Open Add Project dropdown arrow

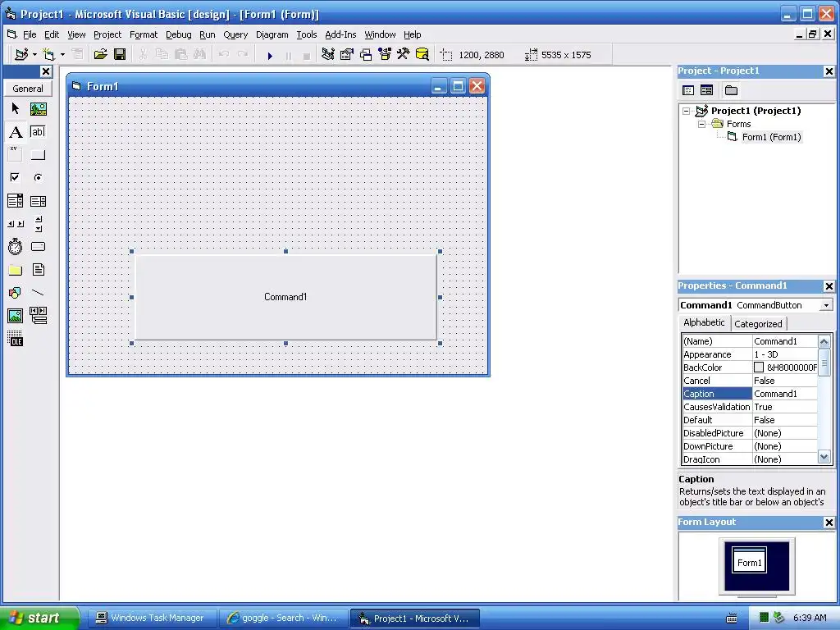click(34, 55)
